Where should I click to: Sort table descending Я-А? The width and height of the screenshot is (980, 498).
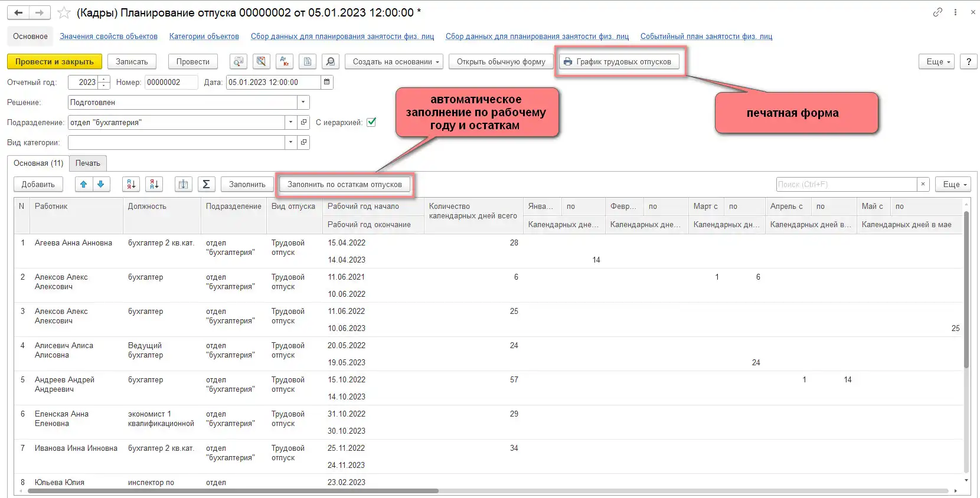tap(154, 185)
